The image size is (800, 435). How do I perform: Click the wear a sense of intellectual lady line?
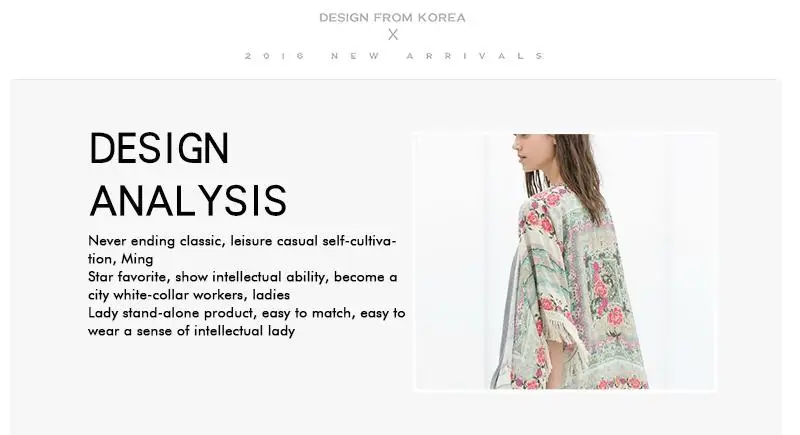pyautogui.click(x=191, y=331)
